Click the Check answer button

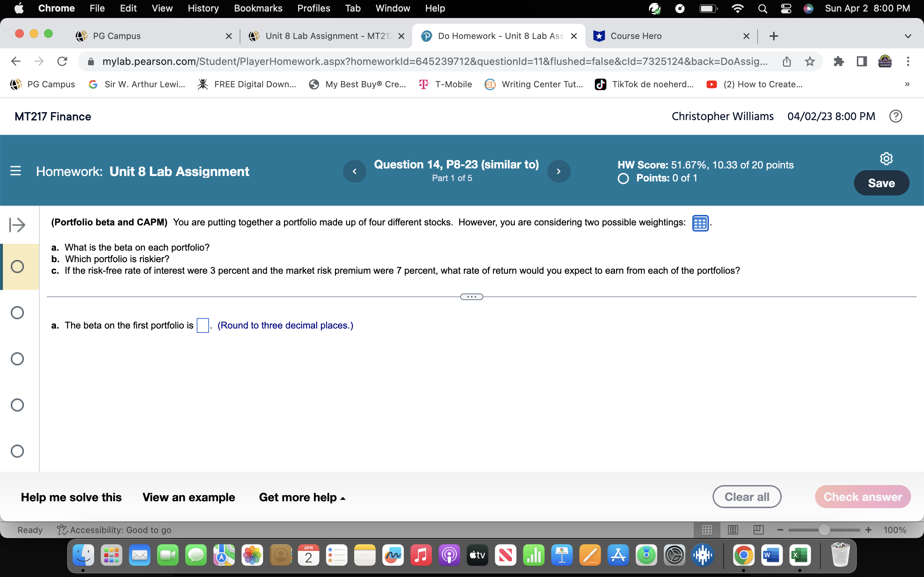pos(863,497)
